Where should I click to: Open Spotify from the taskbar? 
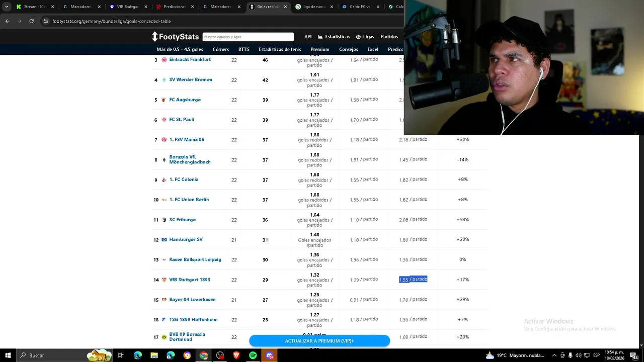[253, 355]
